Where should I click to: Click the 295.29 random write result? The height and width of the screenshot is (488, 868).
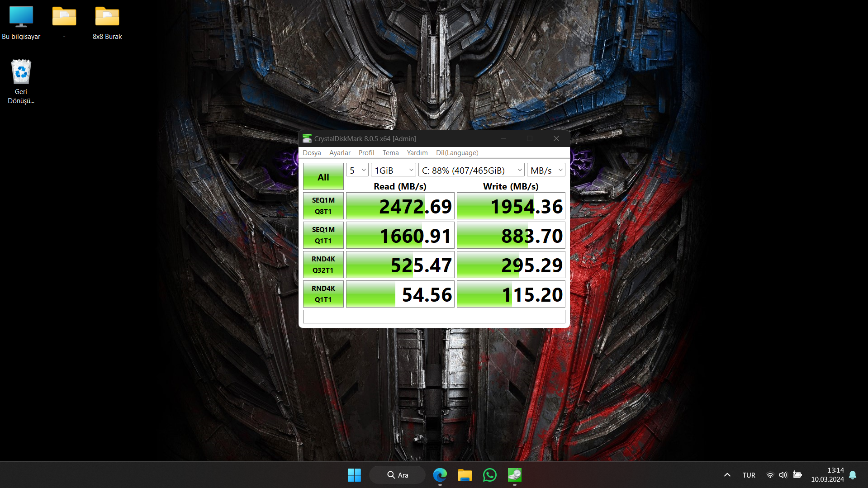click(x=511, y=265)
